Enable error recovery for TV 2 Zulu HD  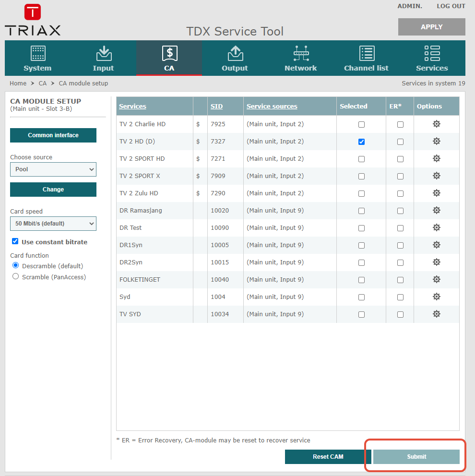tap(400, 194)
